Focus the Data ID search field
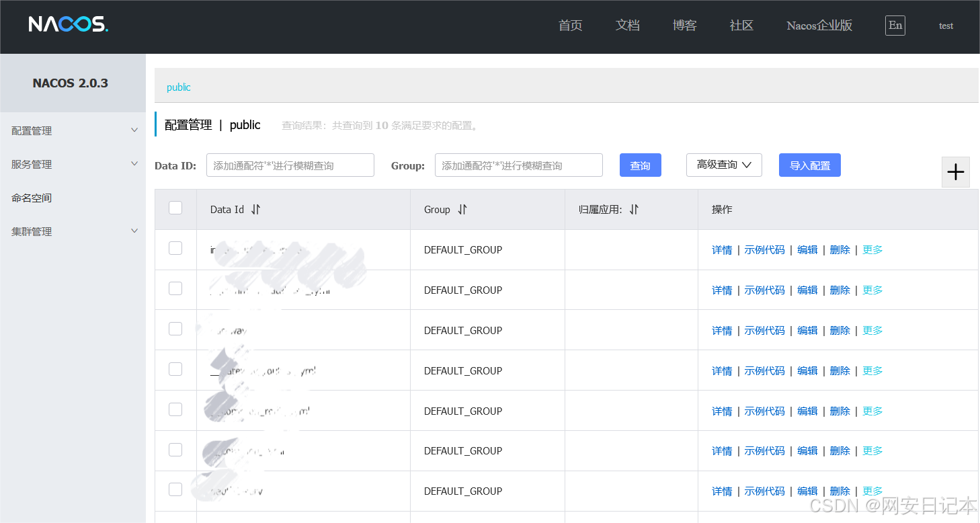This screenshot has height=523, width=980. (x=290, y=165)
